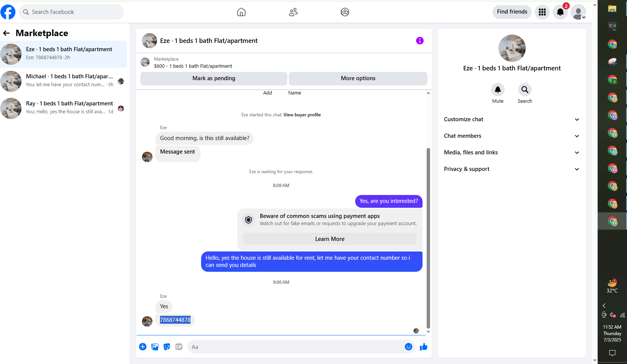Open File Explorer in the taskbar
Viewport: 627px width, 364px height.
(612, 9)
